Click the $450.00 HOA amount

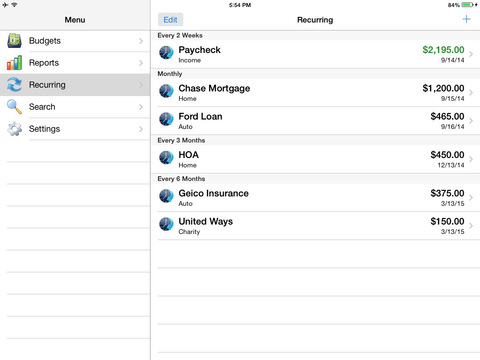click(447, 155)
